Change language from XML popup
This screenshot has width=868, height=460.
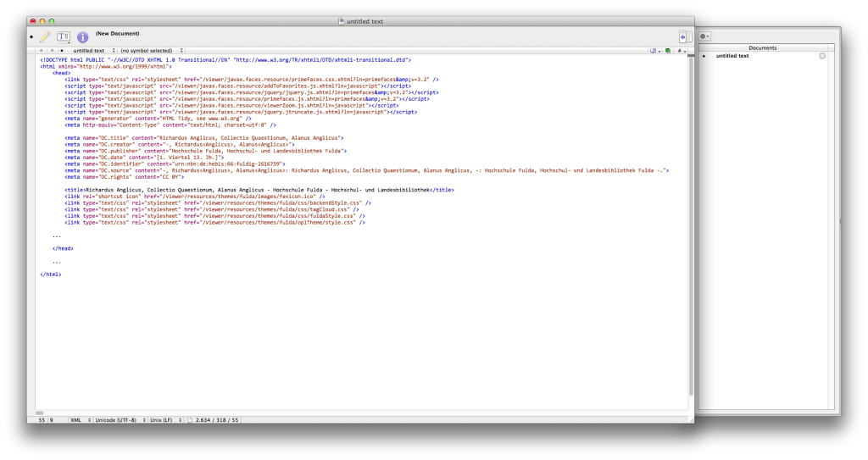(80, 420)
